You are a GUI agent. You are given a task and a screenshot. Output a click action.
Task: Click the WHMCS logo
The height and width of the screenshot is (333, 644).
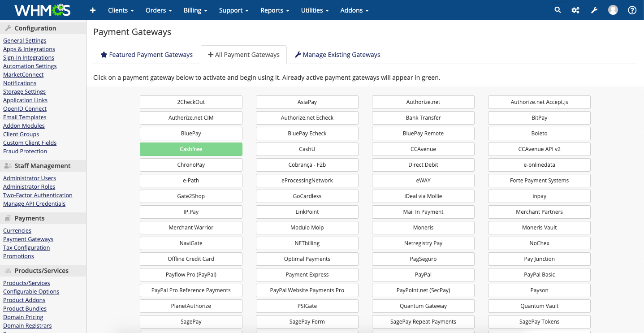point(43,10)
